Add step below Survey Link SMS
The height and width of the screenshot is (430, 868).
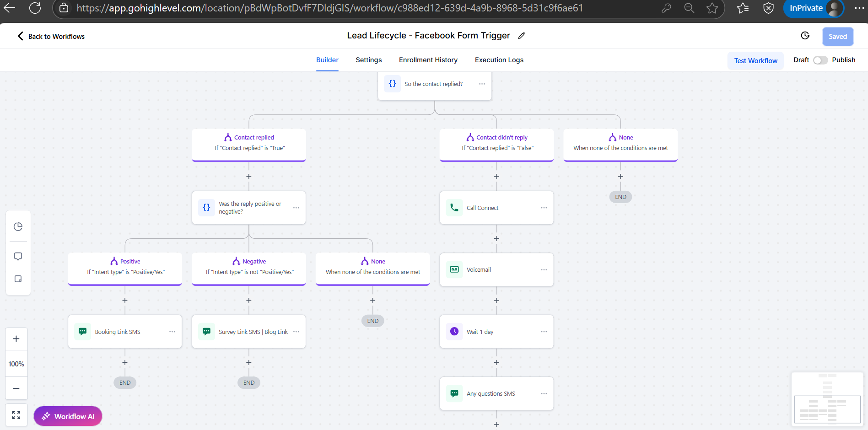249,362
